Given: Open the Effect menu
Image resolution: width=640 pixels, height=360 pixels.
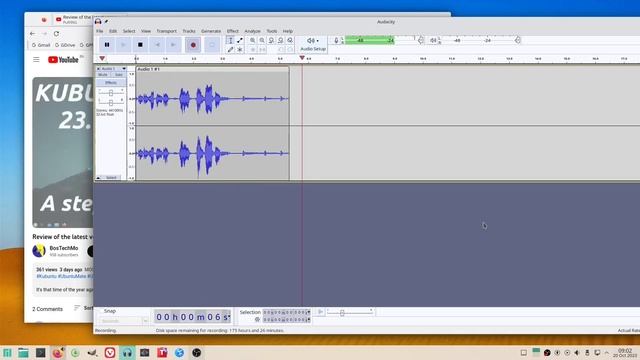Looking at the screenshot, I should point(233,31).
